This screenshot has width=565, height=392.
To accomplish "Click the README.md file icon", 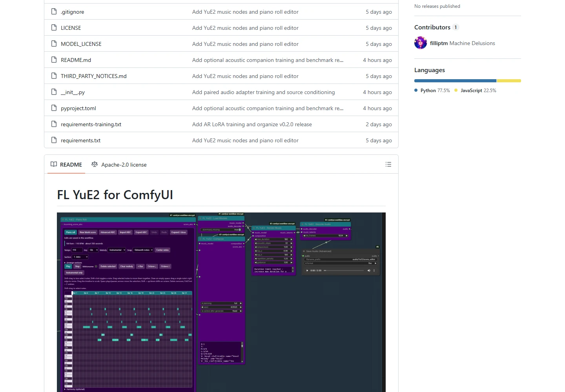I will coord(54,60).
